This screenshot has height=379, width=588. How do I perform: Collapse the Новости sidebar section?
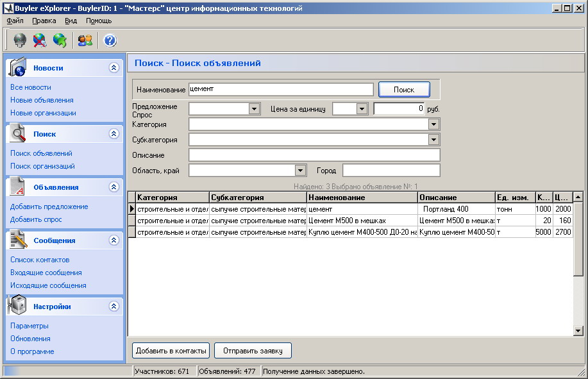click(114, 68)
